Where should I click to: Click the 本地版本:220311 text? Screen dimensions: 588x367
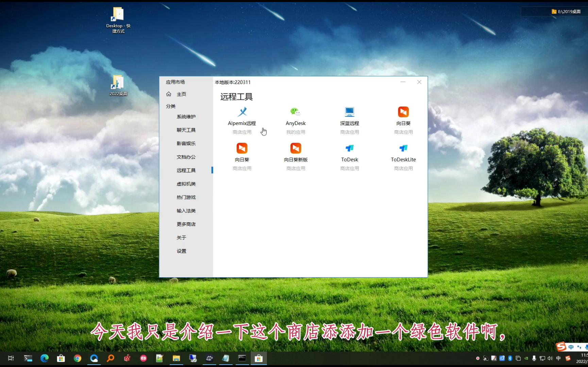(x=233, y=82)
